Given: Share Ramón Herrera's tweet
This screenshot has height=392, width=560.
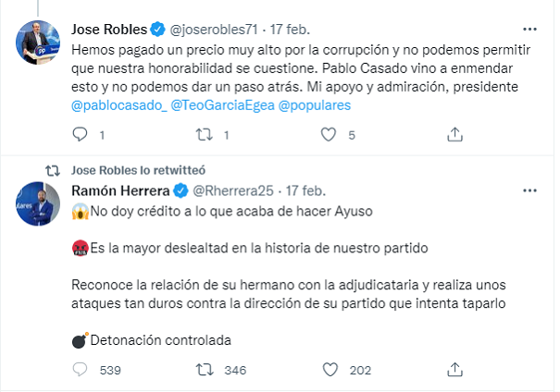Looking at the screenshot, I should [x=453, y=370].
